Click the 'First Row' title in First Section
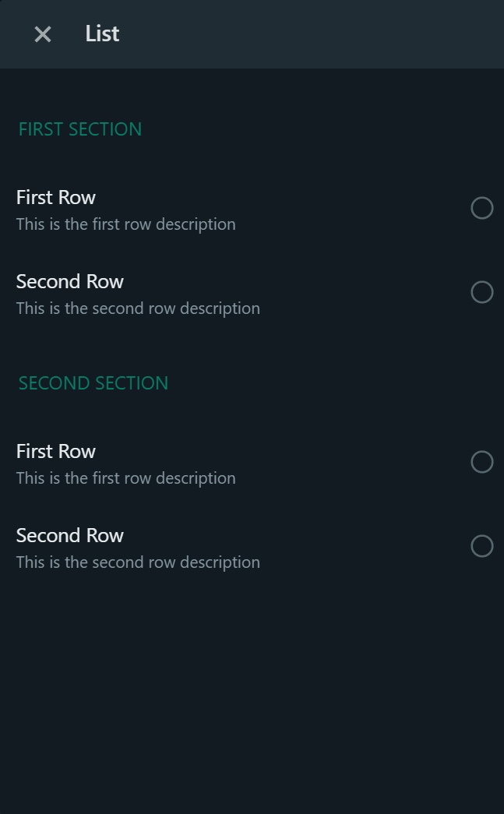Viewport: 504px width, 814px height. coord(56,198)
